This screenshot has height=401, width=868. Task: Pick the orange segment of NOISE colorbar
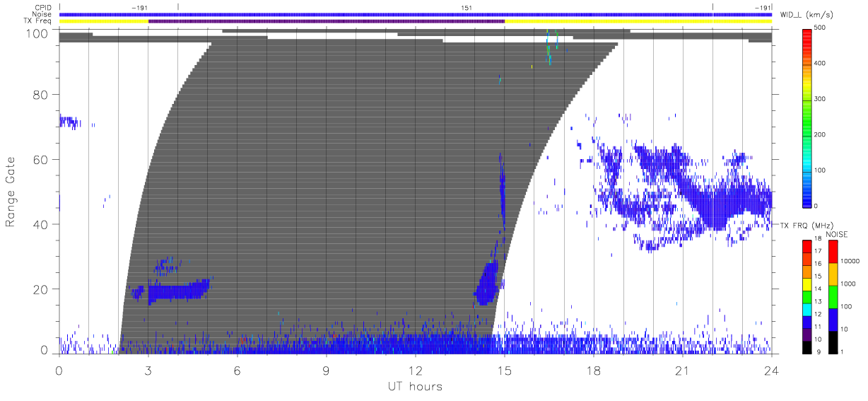pos(833,274)
